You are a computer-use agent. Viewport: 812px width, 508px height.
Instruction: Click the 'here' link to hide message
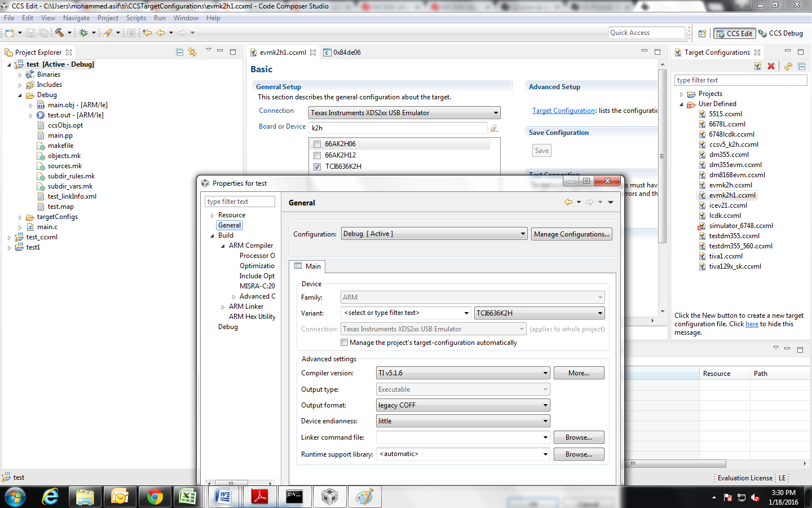tap(752, 324)
